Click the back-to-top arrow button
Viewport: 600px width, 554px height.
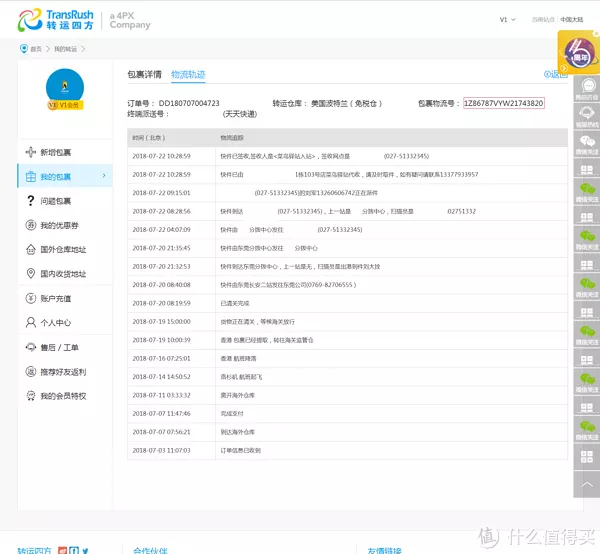tap(587, 484)
